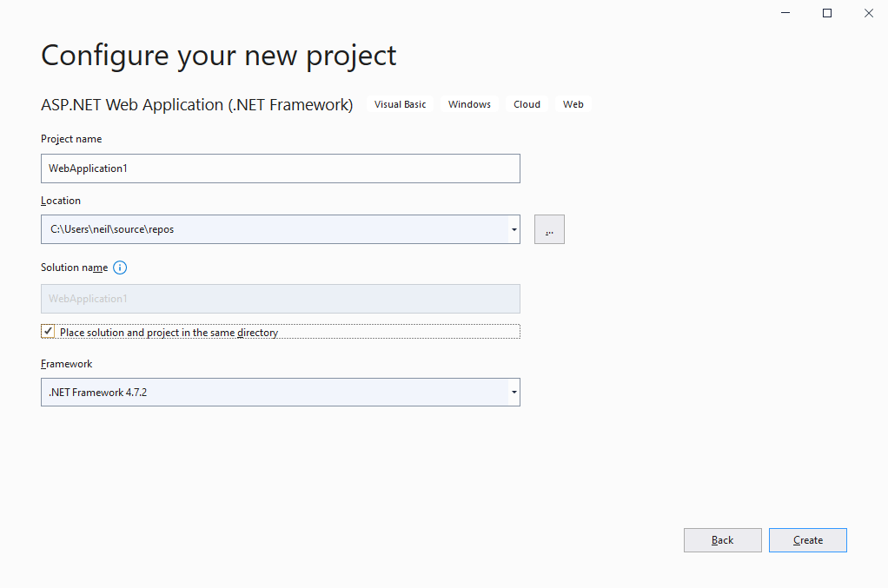Click the Back button
The width and height of the screenshot is (888, 588).
coord(722,539)
